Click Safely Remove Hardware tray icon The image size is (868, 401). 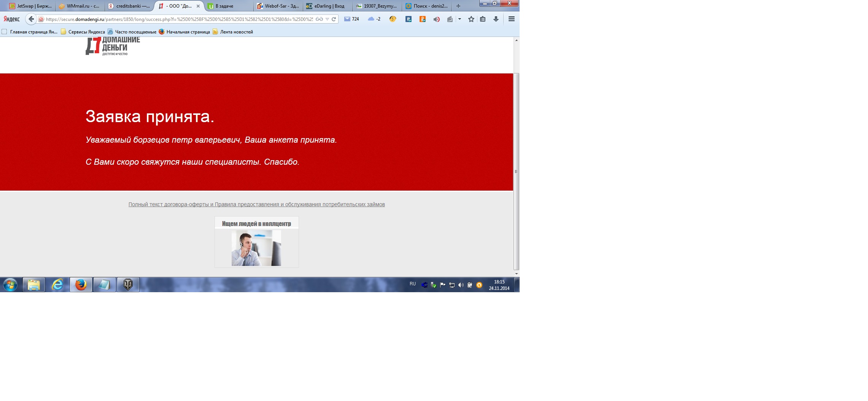434,285
